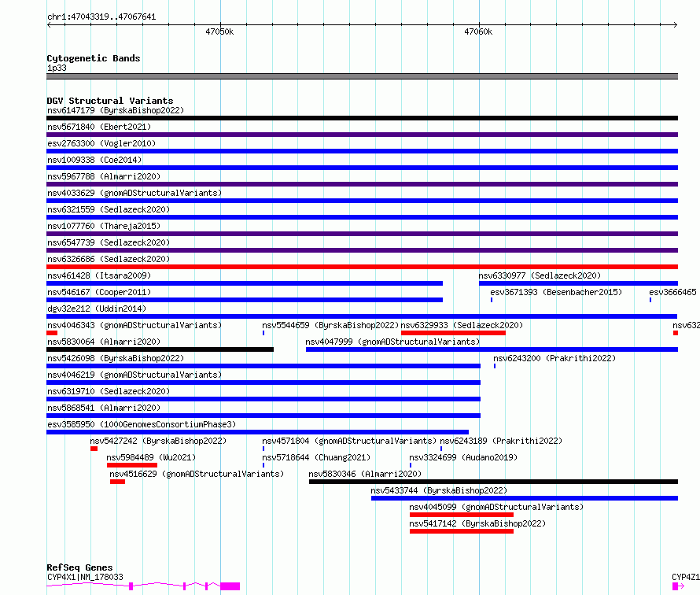Open nsv461428 (Itsara2009) variant
The image size is (700, 595).
click(99, 275)
